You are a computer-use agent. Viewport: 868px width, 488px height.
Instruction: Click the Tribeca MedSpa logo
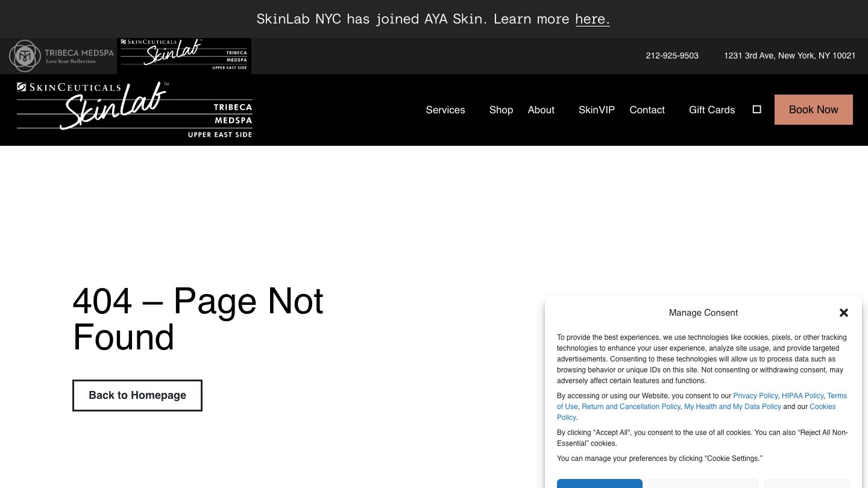tap(61, 56)
